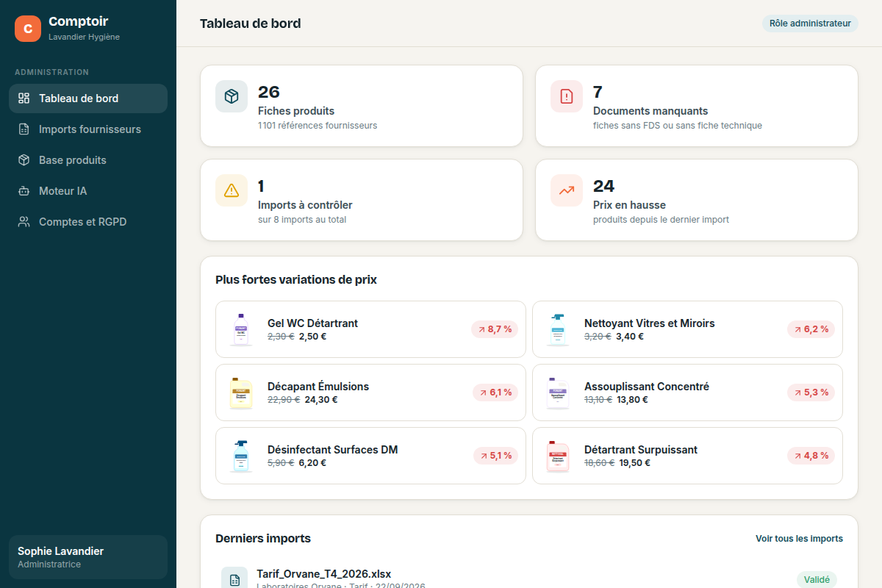
Task: Click the 4,8 % variation badge
Action: (811, 456)
